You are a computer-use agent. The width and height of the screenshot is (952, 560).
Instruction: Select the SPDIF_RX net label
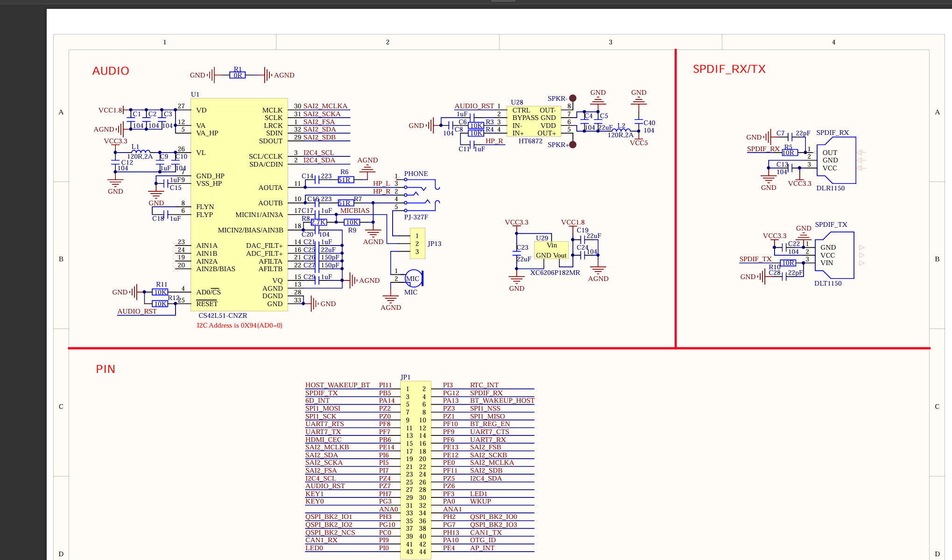(x=764, y=149)
